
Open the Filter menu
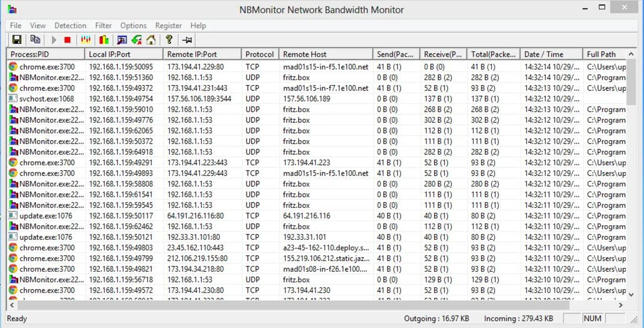pyautogui.click(x=103, y=25)
